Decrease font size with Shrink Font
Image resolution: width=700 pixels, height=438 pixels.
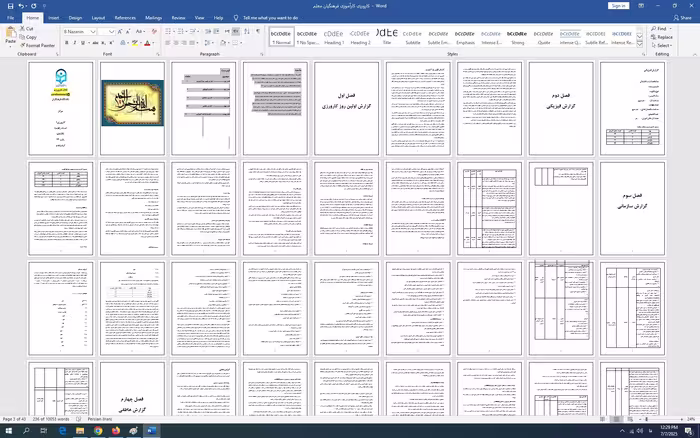tap(128, 32)
